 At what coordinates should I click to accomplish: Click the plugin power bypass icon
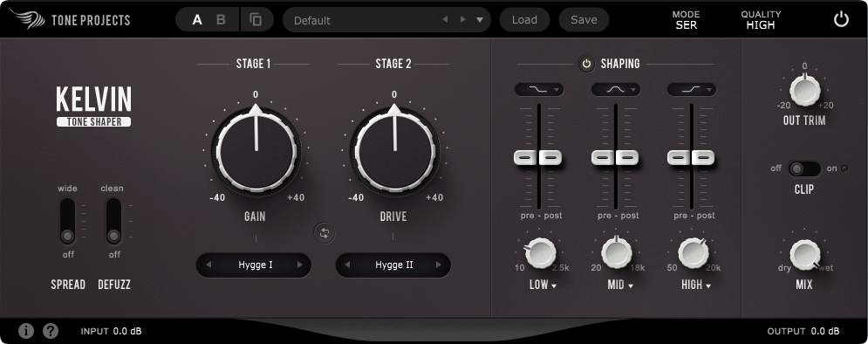[841, 19]
